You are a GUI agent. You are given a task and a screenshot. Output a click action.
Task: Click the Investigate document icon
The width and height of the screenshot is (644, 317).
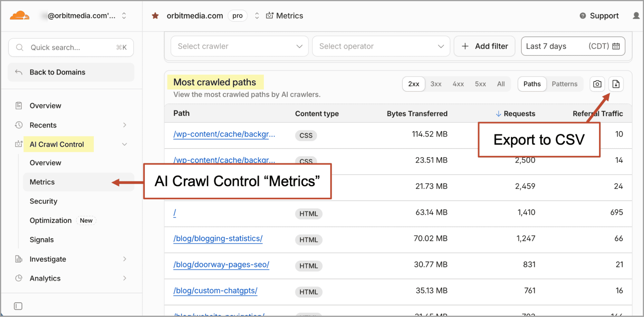(x=19, y=259)
